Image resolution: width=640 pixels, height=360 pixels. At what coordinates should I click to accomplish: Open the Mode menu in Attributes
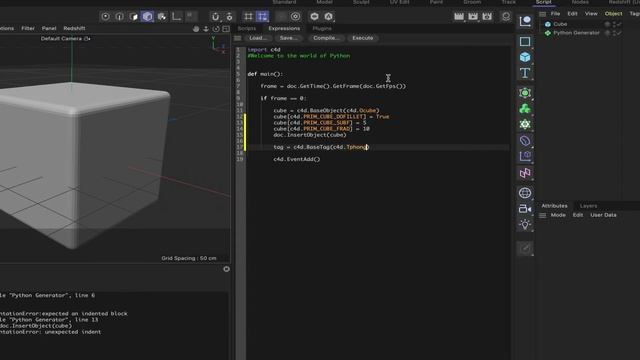[558, 215]
